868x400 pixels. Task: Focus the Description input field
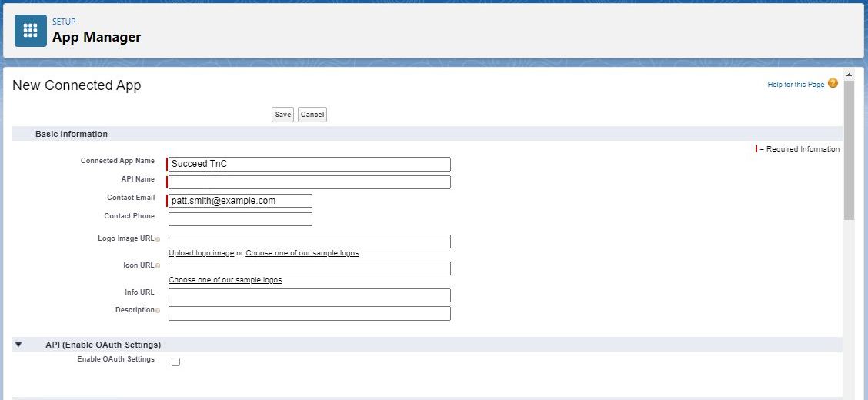tap(309, 314)
